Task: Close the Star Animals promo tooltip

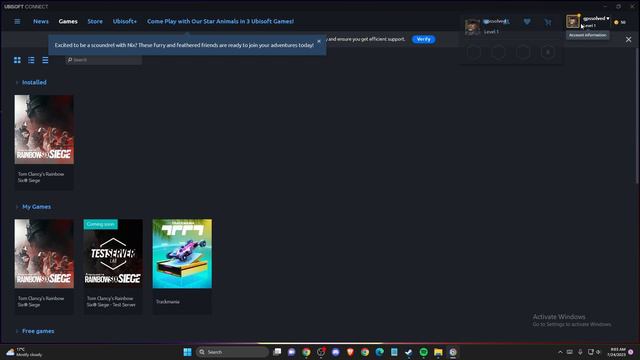Action: click(319, 41)
